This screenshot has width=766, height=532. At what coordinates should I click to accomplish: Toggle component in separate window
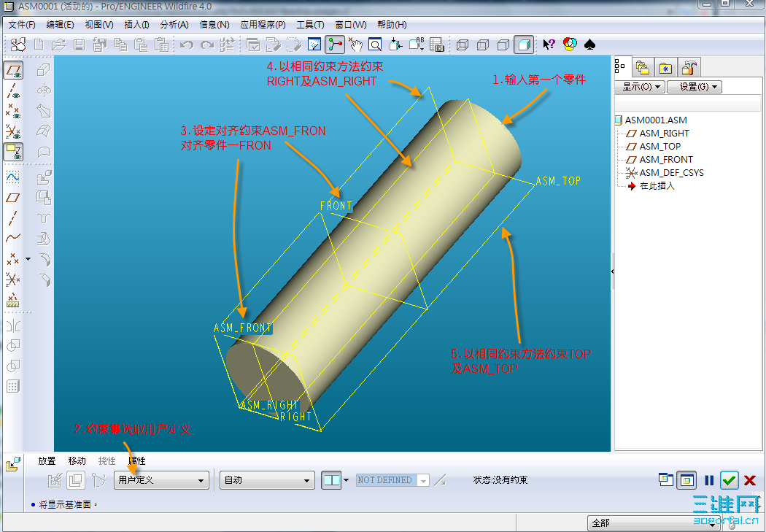click(x=666, y=480)
